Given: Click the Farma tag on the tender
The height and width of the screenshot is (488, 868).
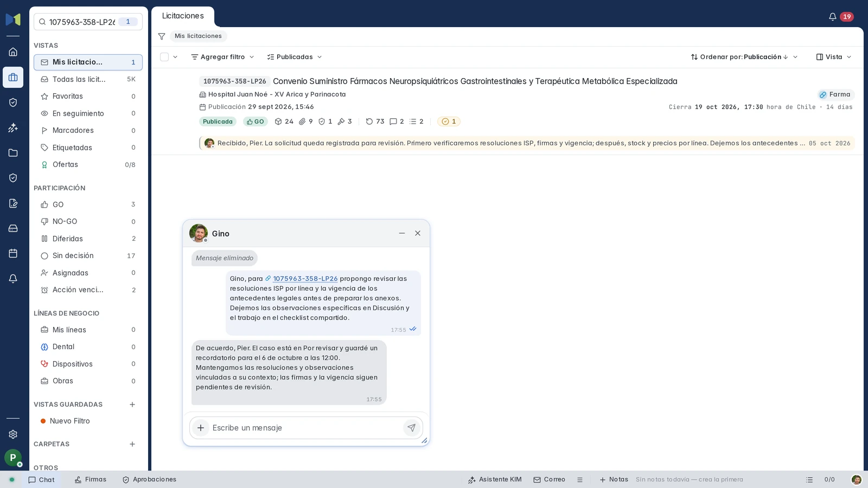Looking at the screenshot, I should click(835, 95).
